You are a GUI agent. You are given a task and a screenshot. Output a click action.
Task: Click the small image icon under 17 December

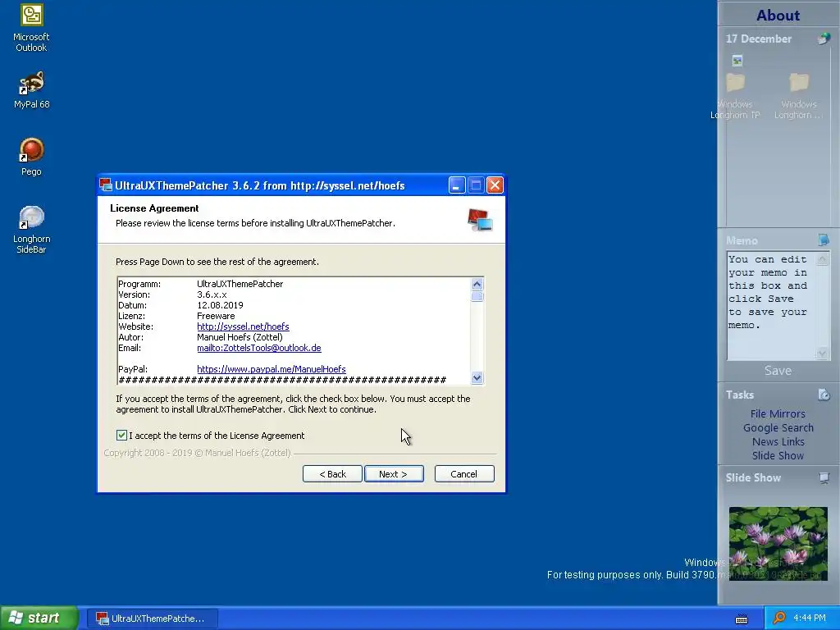click(x=737, y=61)
